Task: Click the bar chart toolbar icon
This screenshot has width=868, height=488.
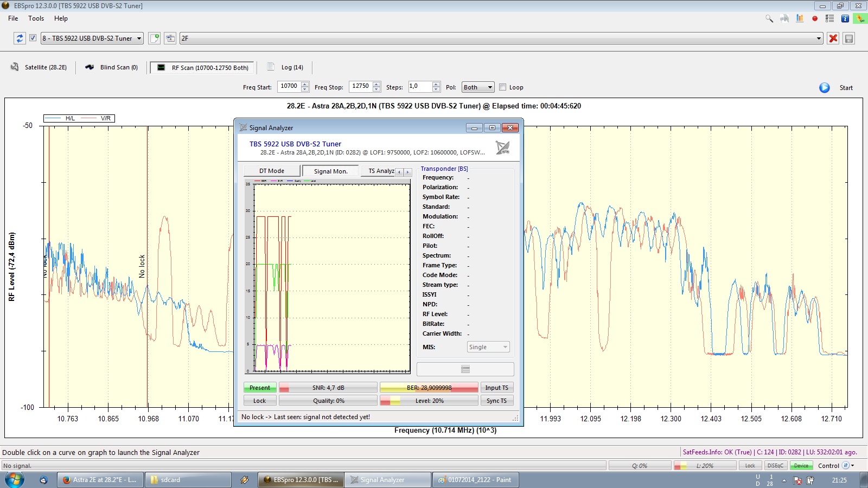Action: click(x=800, y=18)
